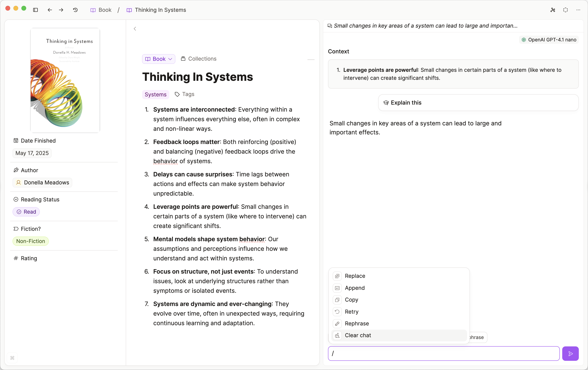Open the three-dots more menu
Image resolution: width=588 pixels, height=370 pixels.
click(578, 10)
